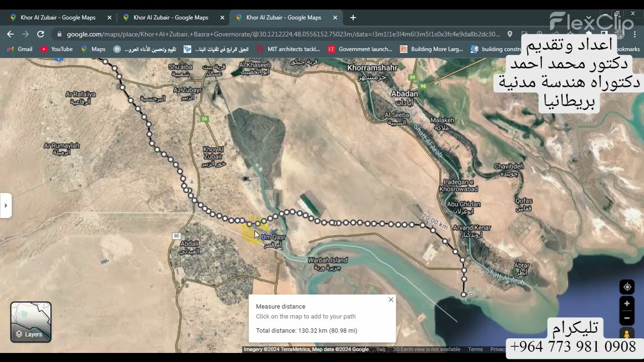Open the Building More Larg... bookmark
Image resolution: width=644 pixels, height=362 pixels.
click(432, 49)
